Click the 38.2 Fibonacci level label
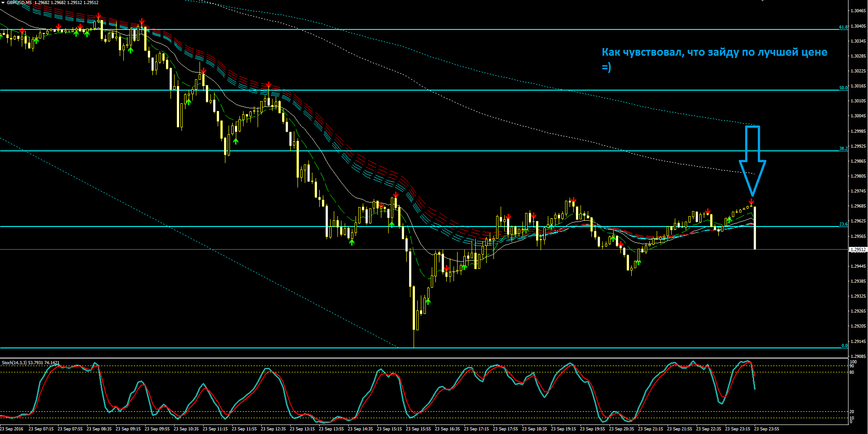The width and height of the screenshot is (868, 434). [x=843, y=149]
